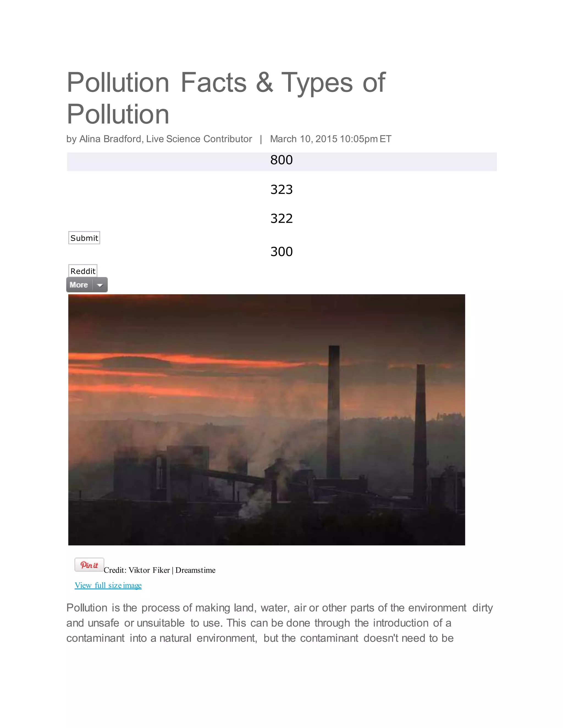Click the Live Science Contributor text
This screenshot has width=563, height=728.
click(x=199, y=139)
